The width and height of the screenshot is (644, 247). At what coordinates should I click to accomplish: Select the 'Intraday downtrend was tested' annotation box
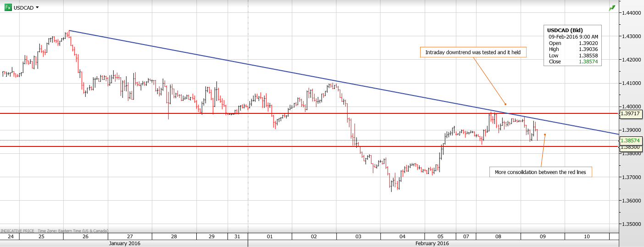(473, 52)
